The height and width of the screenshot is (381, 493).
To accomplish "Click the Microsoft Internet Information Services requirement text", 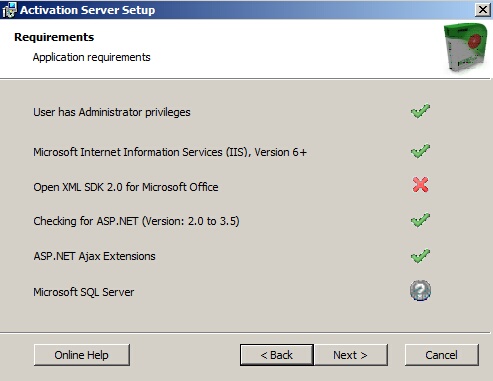I will [x=170, y=152].
